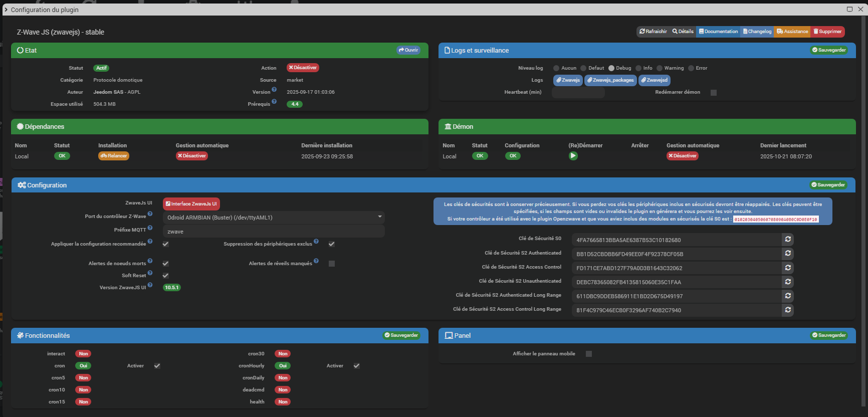
Task: Open the Documentation page
Action: click(x=718, y=32)
